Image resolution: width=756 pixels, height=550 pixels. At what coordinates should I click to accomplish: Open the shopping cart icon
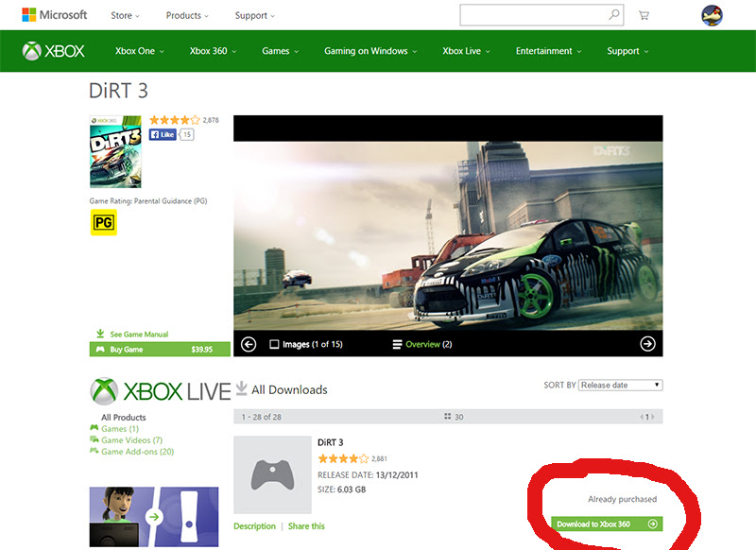[644, 15]
